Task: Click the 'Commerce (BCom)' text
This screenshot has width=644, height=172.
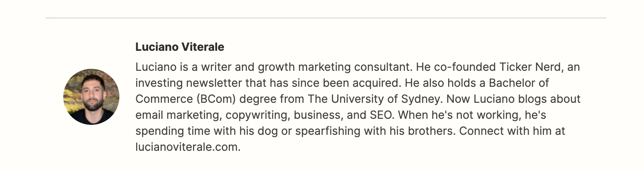Action: click(186, 99)
